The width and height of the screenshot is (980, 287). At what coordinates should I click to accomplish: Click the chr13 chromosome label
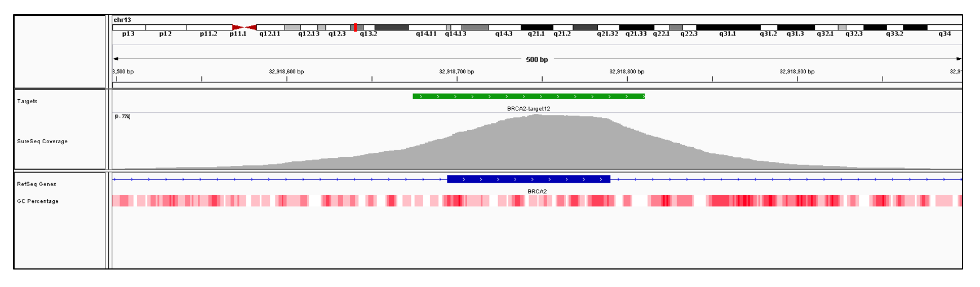[x=122, y=20]
